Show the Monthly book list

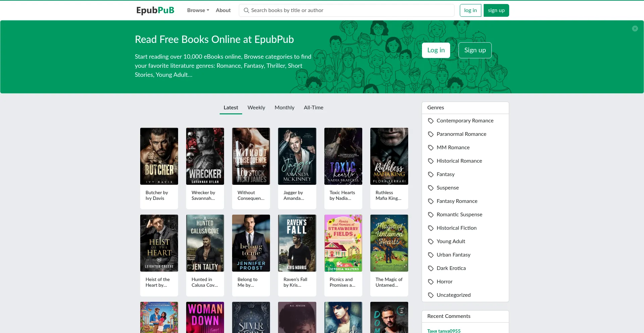coord(284,108)
